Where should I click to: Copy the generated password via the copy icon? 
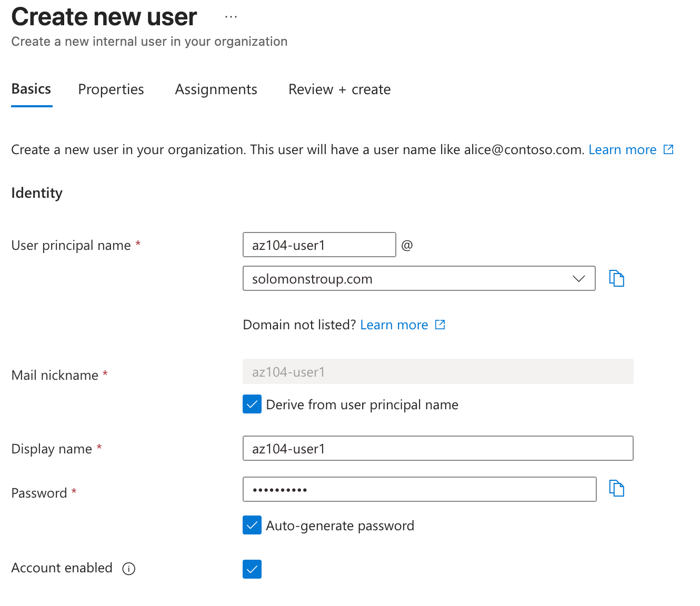point(616,489)
